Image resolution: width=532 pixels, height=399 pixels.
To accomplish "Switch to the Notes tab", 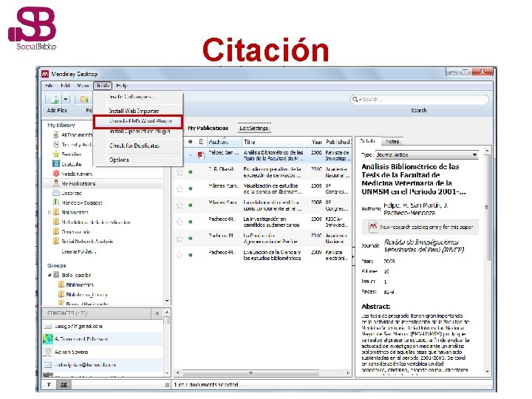I will pos(392,141).
